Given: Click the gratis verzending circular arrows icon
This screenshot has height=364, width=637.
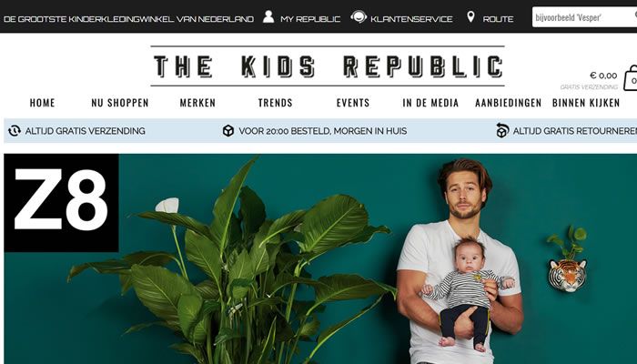Looking at the screenshot, I should point(15,130).
